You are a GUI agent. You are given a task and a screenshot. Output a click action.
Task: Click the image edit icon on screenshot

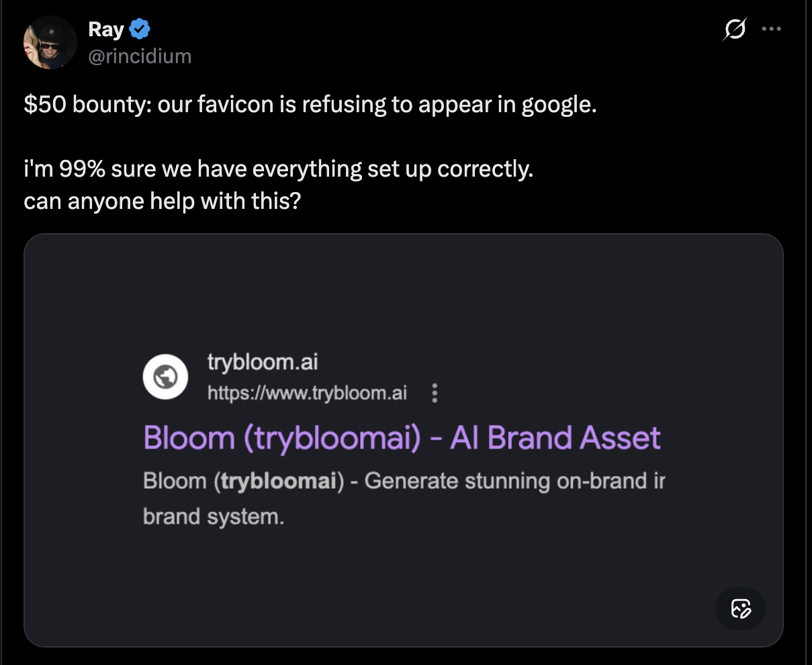740,609
